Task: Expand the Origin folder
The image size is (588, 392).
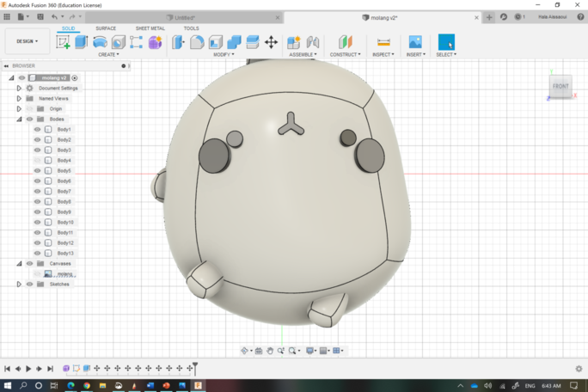Action: point(19,109)
